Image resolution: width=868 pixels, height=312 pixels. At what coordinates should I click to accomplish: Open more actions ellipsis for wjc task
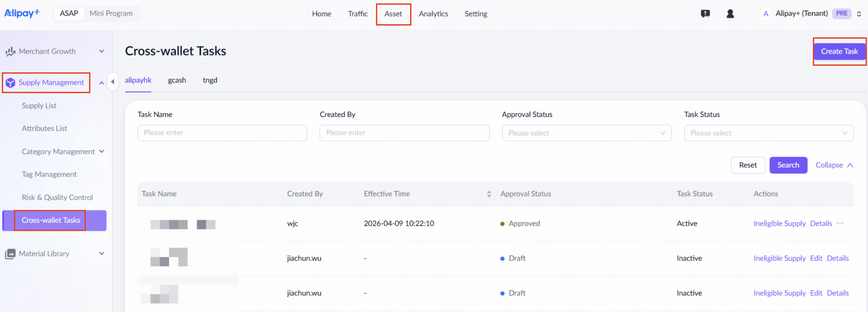pos(840,223)
